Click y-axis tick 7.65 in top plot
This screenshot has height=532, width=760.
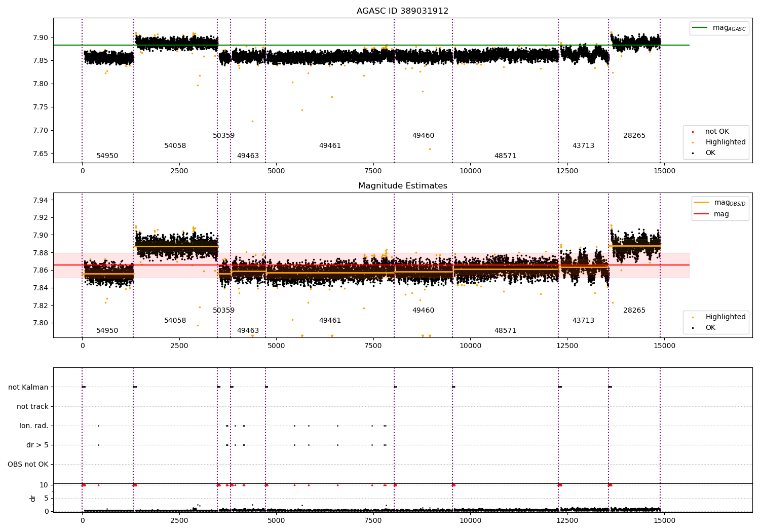pos(41,154)
